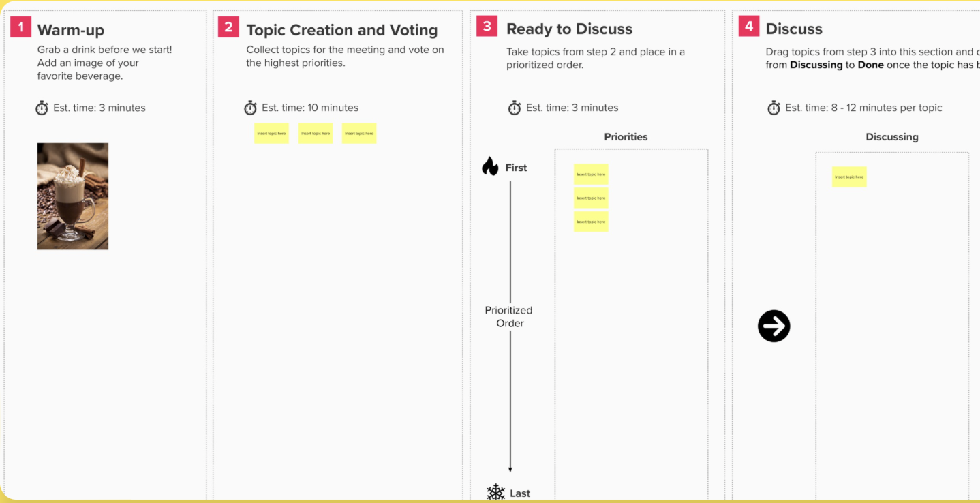This screenshot has width=980, height=503.
Task: Click the snowflake icon beside Last
Action: [x=495, y=492]
